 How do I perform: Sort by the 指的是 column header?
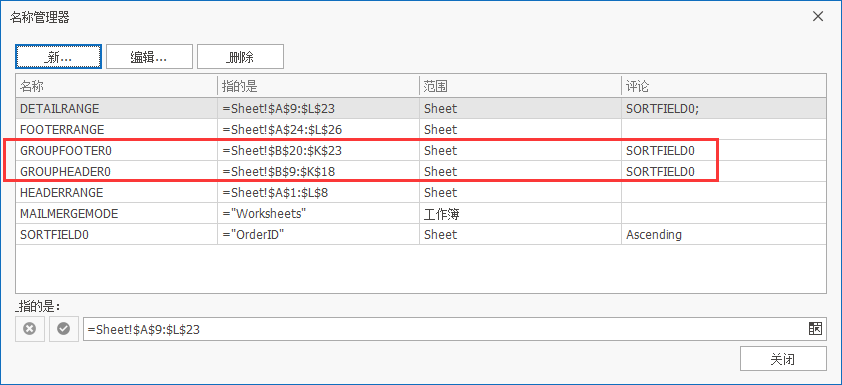coord(318,86)
